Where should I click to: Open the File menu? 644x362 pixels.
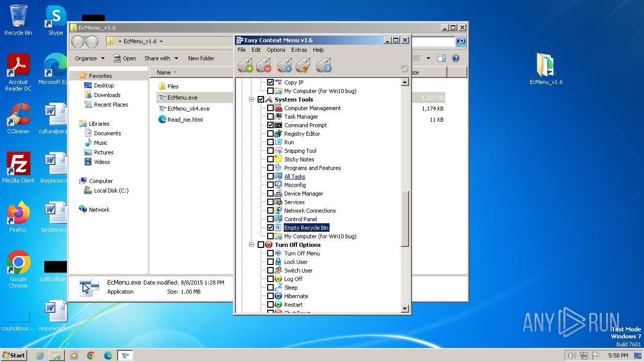242,50
